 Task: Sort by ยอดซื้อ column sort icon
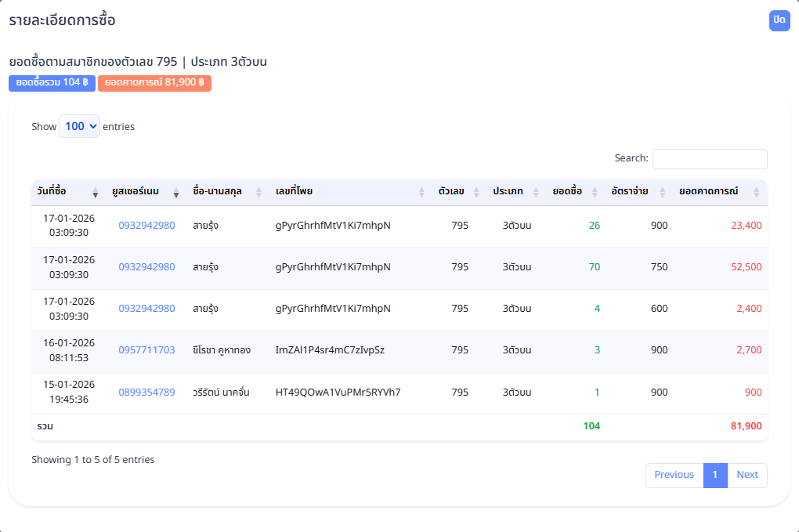click(x=595, y=192)
